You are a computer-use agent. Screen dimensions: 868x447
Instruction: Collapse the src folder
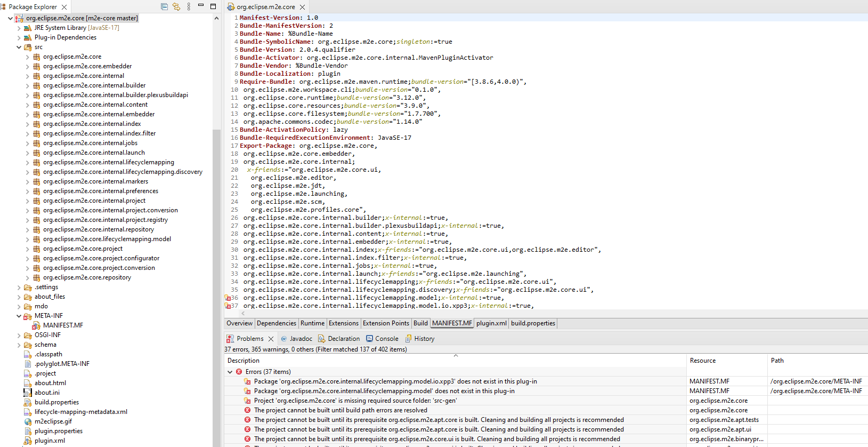pyautogui.click(x=19, y=47)
